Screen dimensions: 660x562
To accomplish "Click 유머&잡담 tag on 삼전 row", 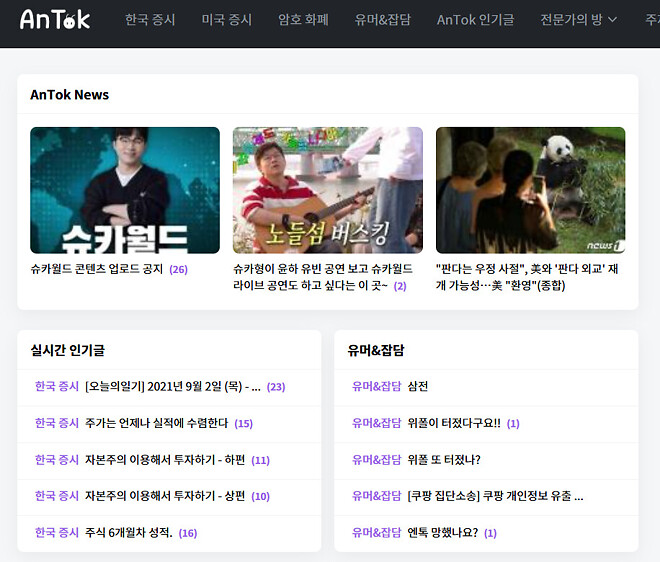I will [x=377, y=386].
